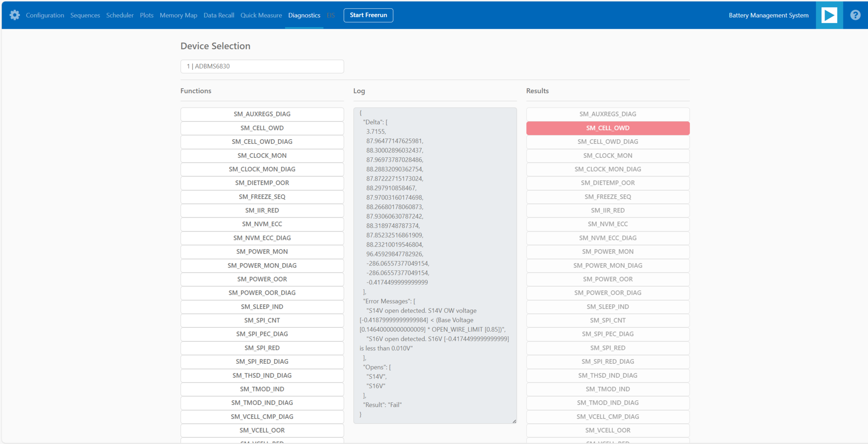Open the Memory Map tab

pos(178,15)
